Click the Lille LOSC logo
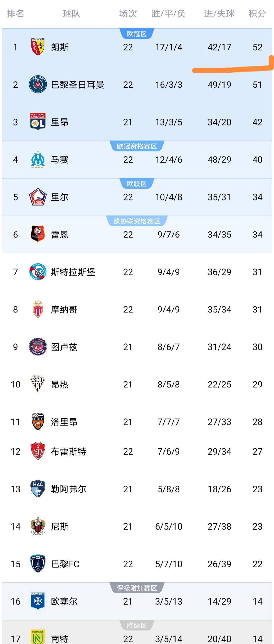The image size is (274, 644). (x=38, y=197)
